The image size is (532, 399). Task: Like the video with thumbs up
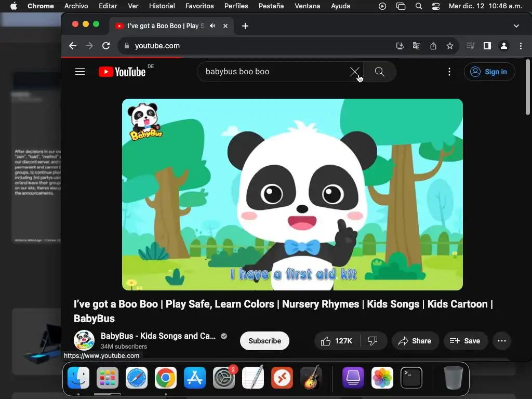pyautogui.click(x=337, y=341)
